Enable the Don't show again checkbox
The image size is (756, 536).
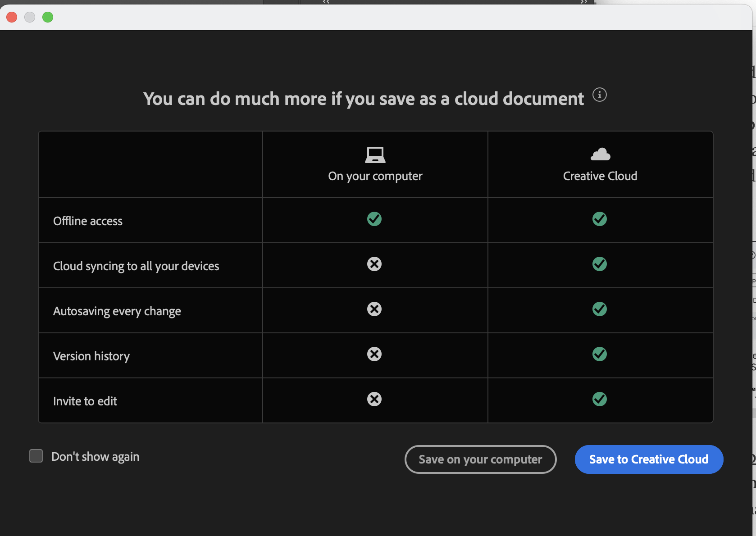[x=36, y=456]
